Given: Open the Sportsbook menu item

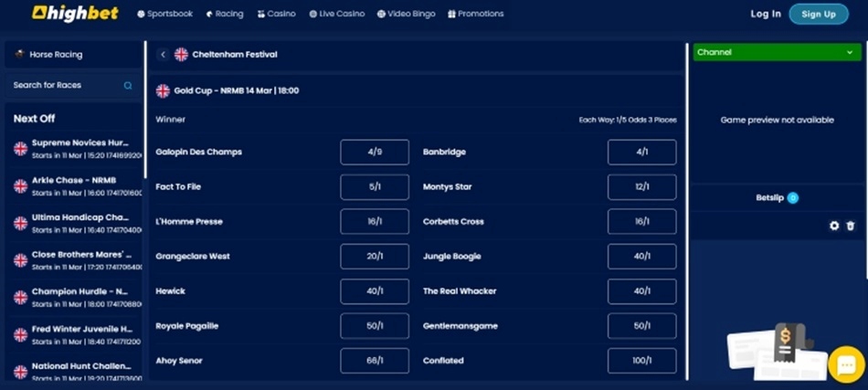Looking at the screenshot, I should coord(165,14).
